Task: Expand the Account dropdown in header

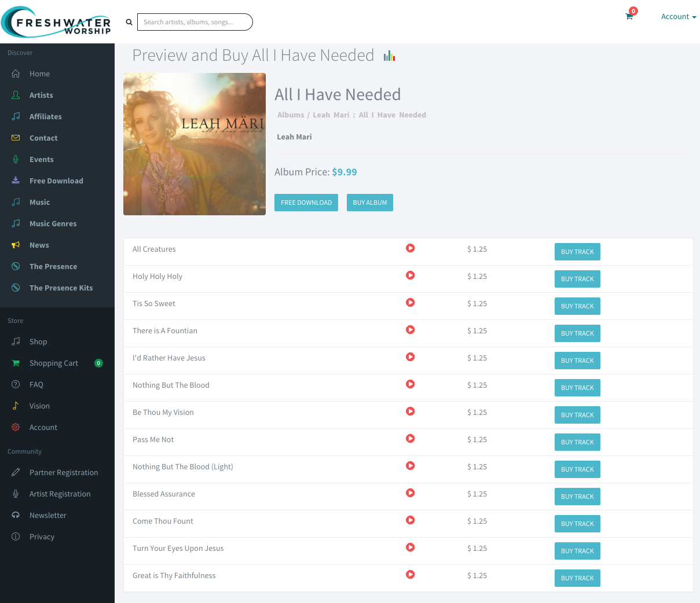Action: point(679,17)
